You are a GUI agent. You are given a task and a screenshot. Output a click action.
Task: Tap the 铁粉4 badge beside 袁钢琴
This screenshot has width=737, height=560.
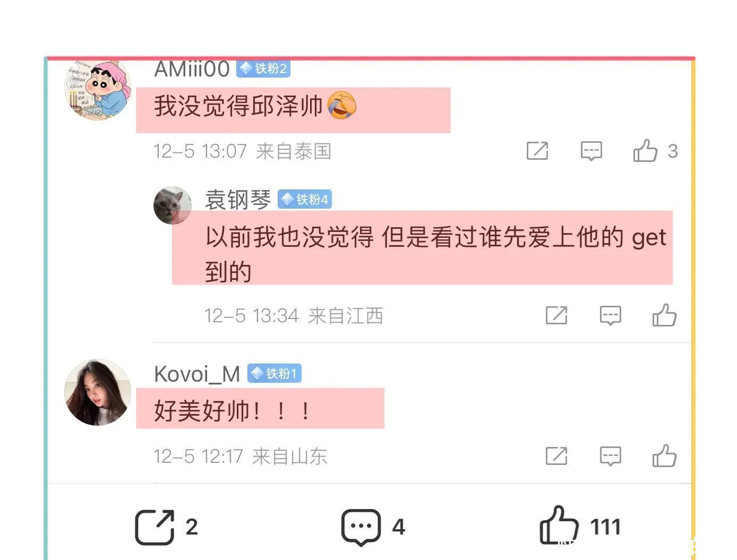point(305,200)
